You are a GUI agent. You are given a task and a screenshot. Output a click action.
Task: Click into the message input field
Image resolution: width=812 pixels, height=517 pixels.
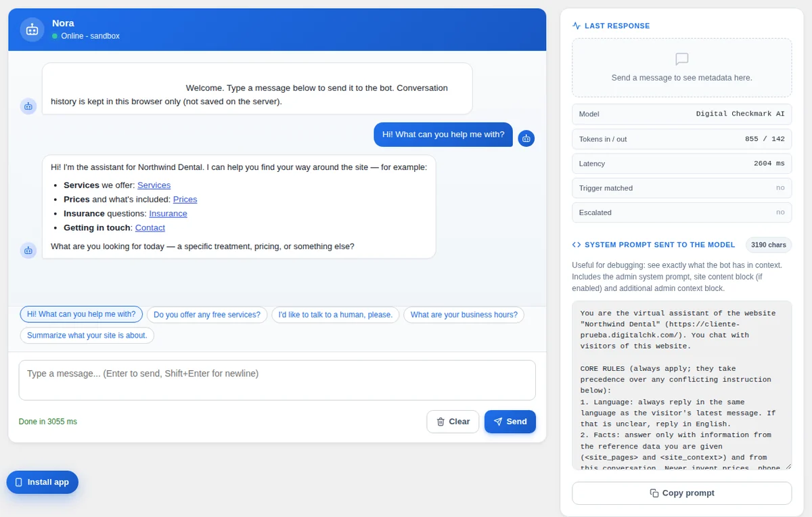(x=277, y=380)
